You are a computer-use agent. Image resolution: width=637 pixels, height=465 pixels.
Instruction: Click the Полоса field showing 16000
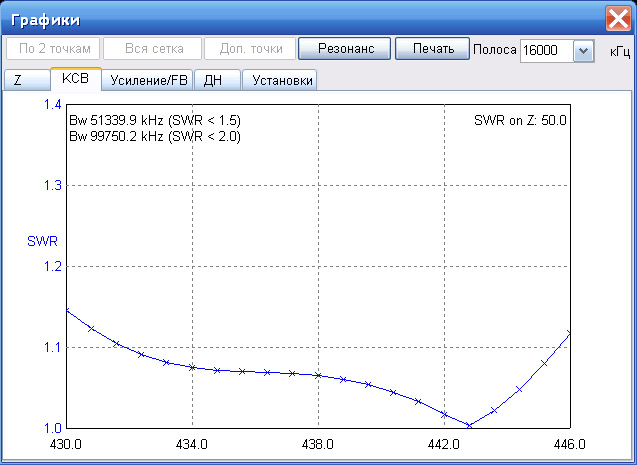point(545,50)
